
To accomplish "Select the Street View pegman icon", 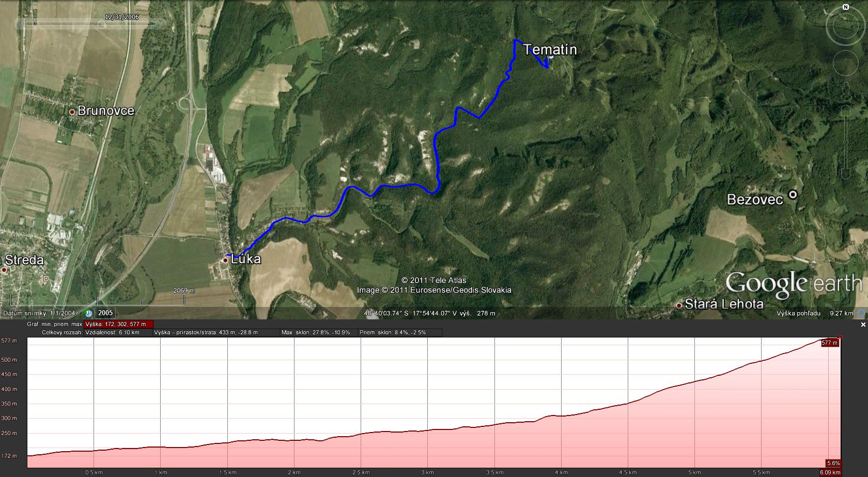I will [846, 91].
